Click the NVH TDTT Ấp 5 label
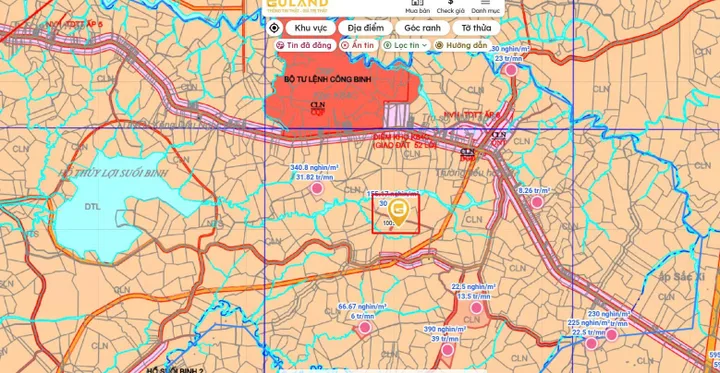 pyautogui.click(x=73, y=23)
